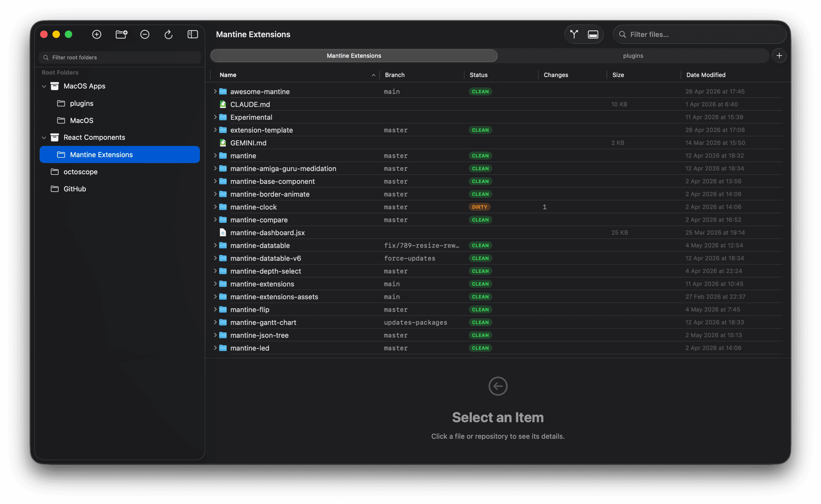Screen dimensions: 821x504
Task: Click the React Components group archive icon
Action: [x=55, y=137]
